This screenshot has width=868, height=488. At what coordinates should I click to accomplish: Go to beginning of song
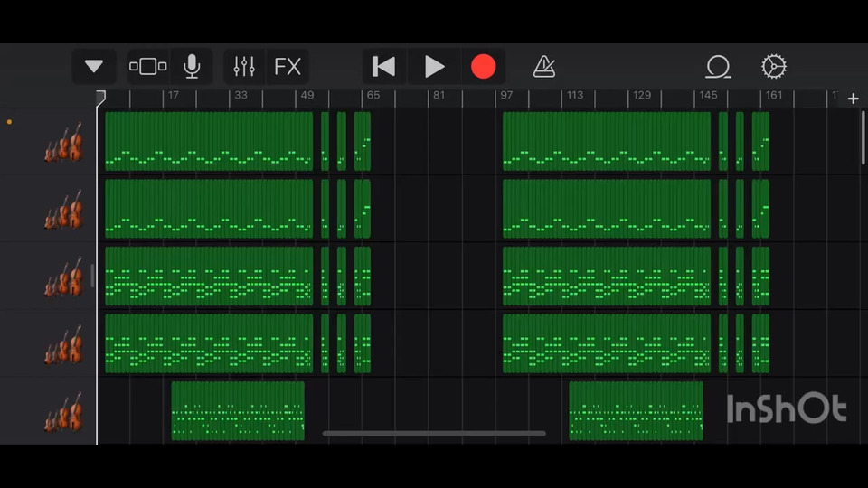coord(383,66)
